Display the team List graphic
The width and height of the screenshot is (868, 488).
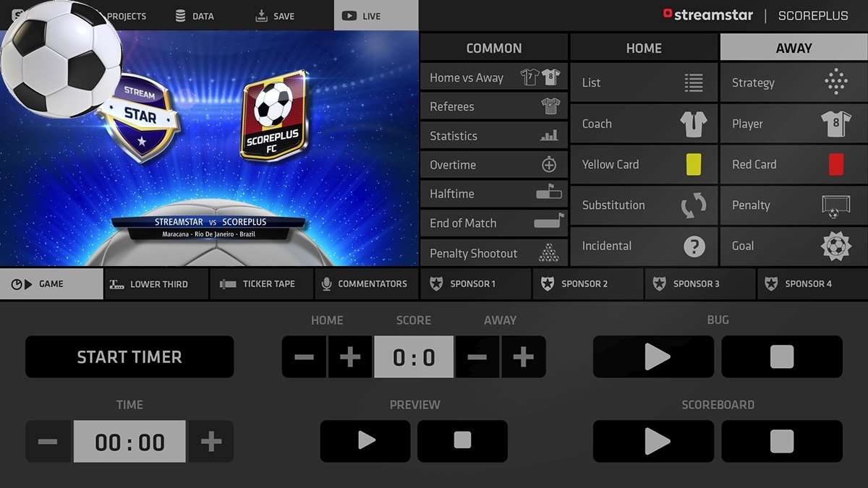[x=644, y=82]
